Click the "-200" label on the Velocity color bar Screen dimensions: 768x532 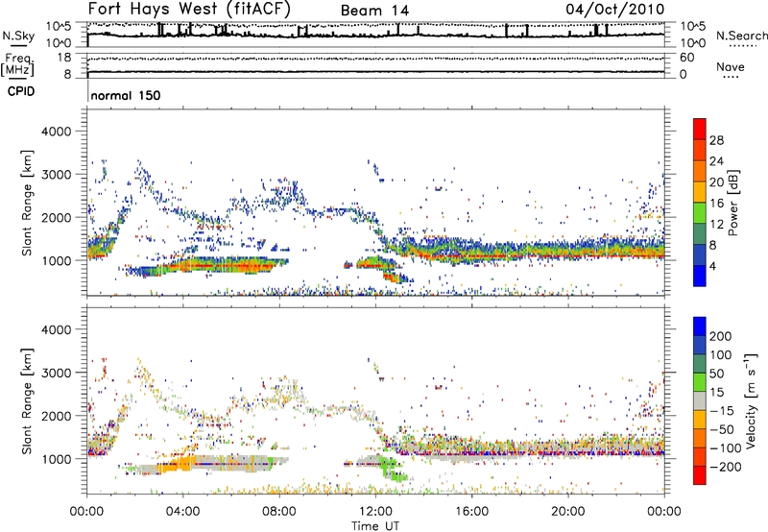(x=725, y=467)
